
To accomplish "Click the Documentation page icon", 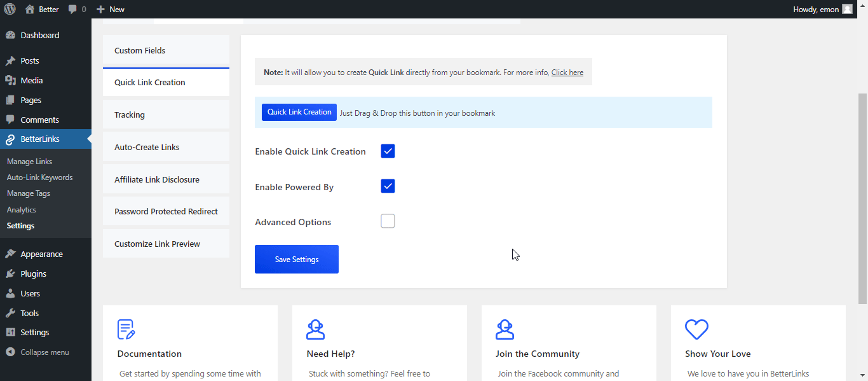I will tap(125, 329).
